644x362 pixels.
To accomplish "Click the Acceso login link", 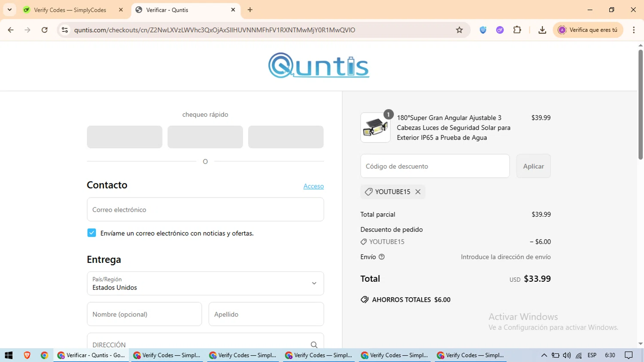I will tap(313, 186).
